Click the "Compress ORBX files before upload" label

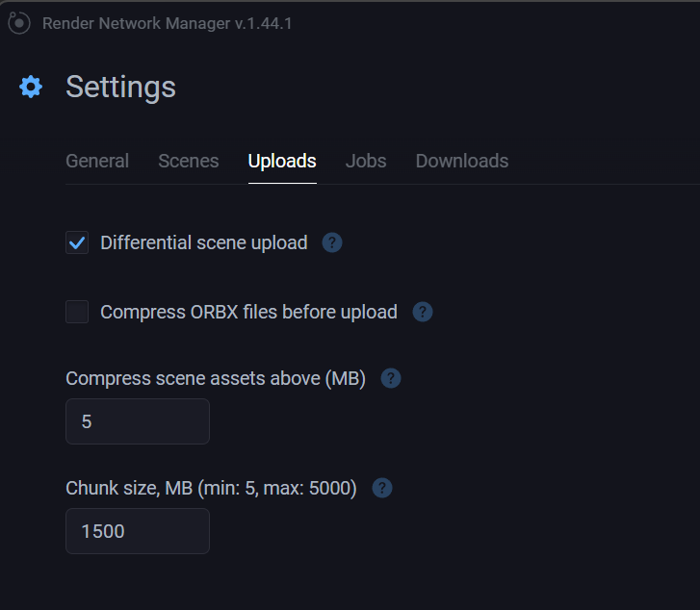248,312
